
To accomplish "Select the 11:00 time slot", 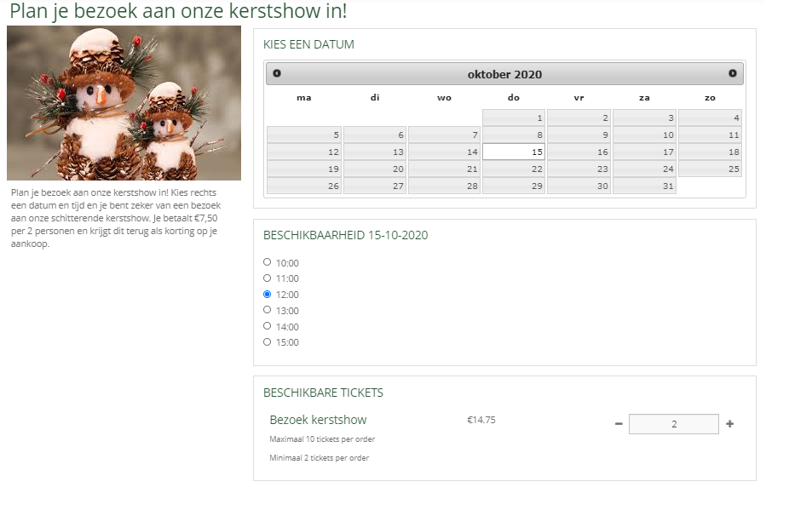I will pos(268,278).
